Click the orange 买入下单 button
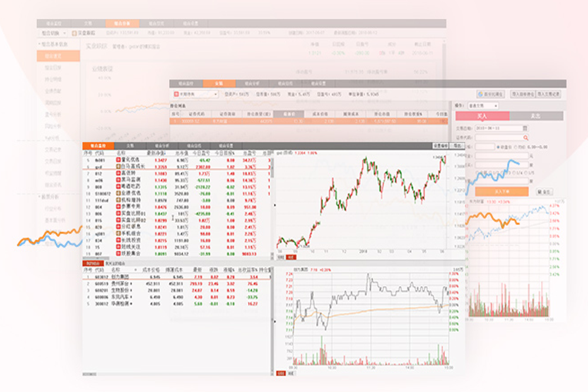Screen dimensions: 588x392 coord(502,191)
